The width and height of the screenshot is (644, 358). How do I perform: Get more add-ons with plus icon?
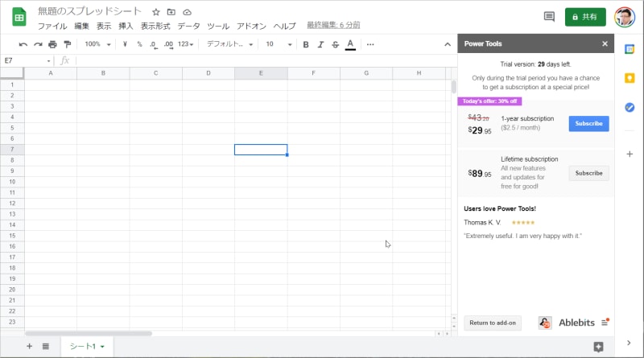click(630, 154)
